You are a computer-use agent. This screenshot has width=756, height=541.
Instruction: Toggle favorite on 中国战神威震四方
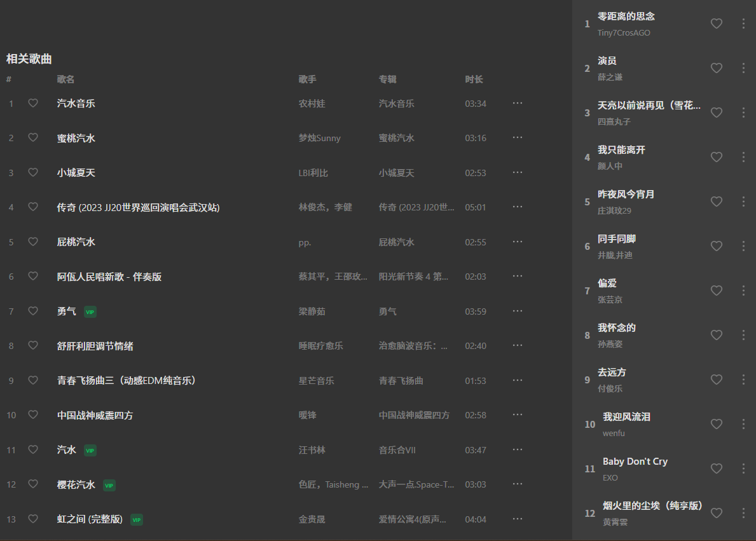33,414
